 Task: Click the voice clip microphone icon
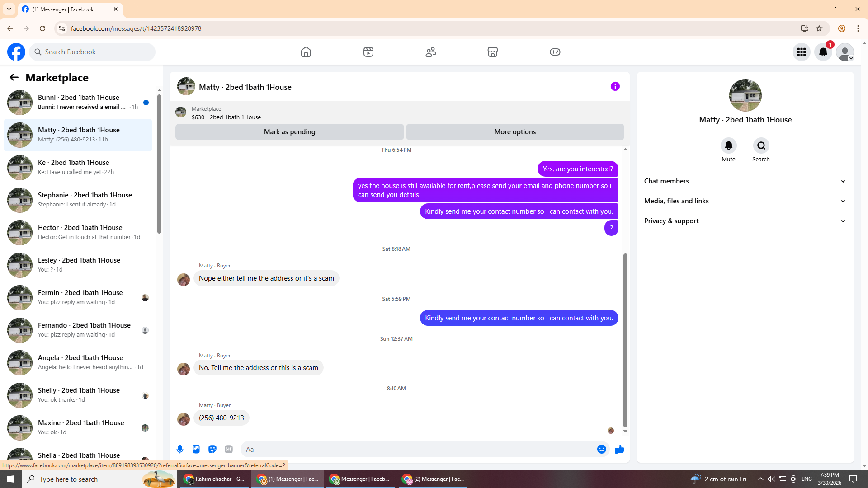pyautogui.click(x=180, y=449)
